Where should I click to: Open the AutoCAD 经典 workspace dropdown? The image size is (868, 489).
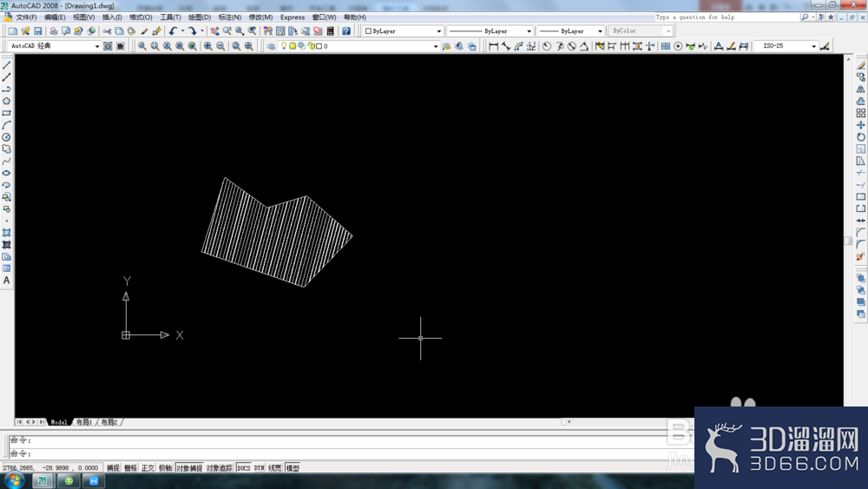(x=54, y=46)
